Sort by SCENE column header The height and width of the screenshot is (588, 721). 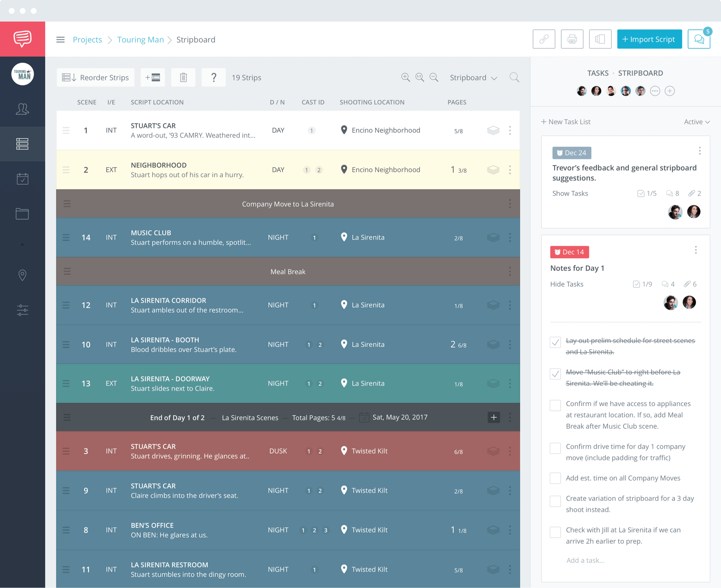[x=87, y=102]
